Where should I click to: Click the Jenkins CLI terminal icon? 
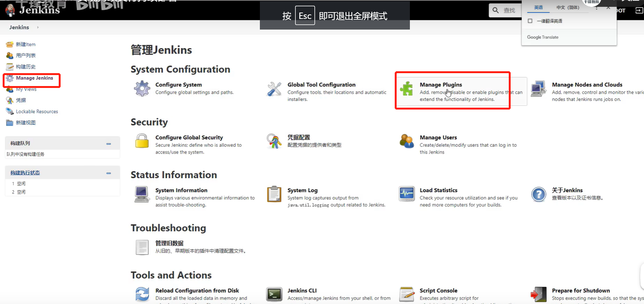[x=274, y=294]
